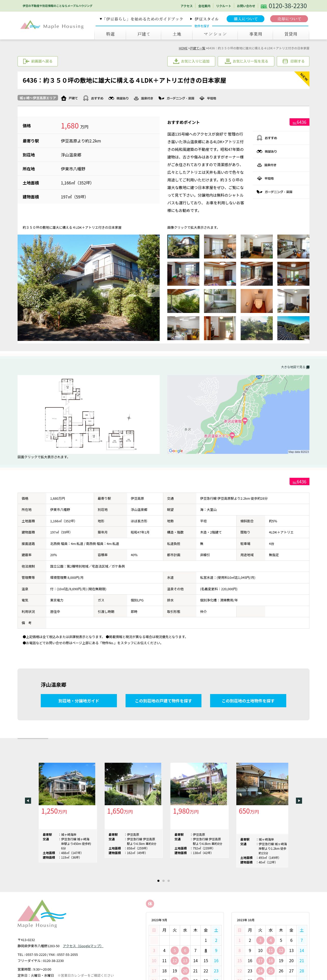Viewport: 327px width, 980px height.
Task: Select the first carousel pagination dot
Action: pyautogui.click(x=158, y=881)
